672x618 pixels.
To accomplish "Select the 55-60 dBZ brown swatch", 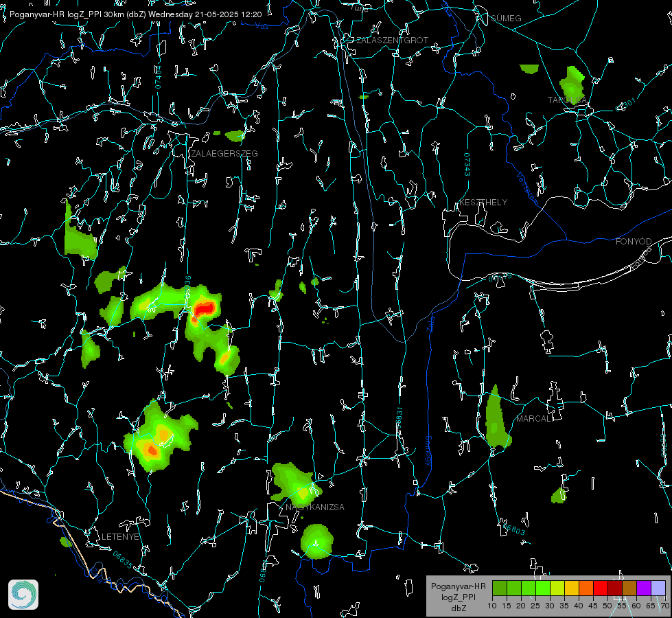I will pos(629,588).
